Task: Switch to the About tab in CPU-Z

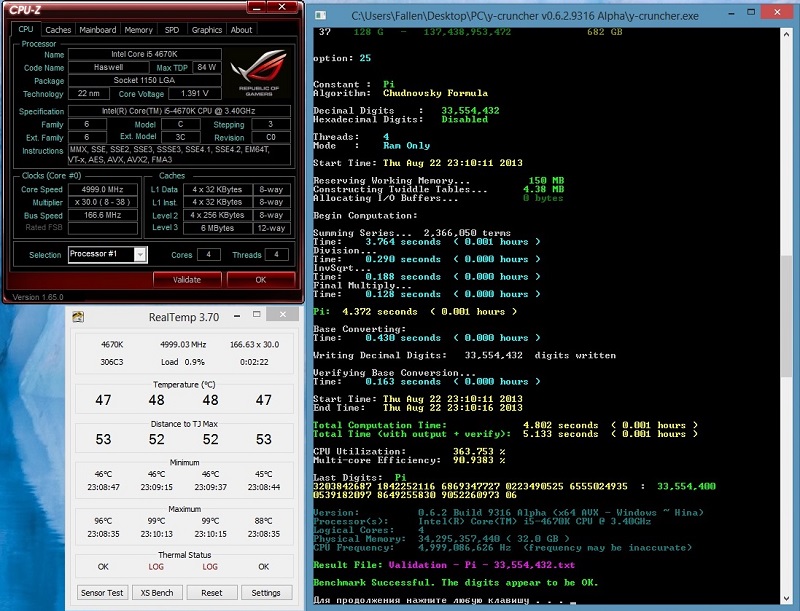Action: pyautogui.click(x=241, y=30)
